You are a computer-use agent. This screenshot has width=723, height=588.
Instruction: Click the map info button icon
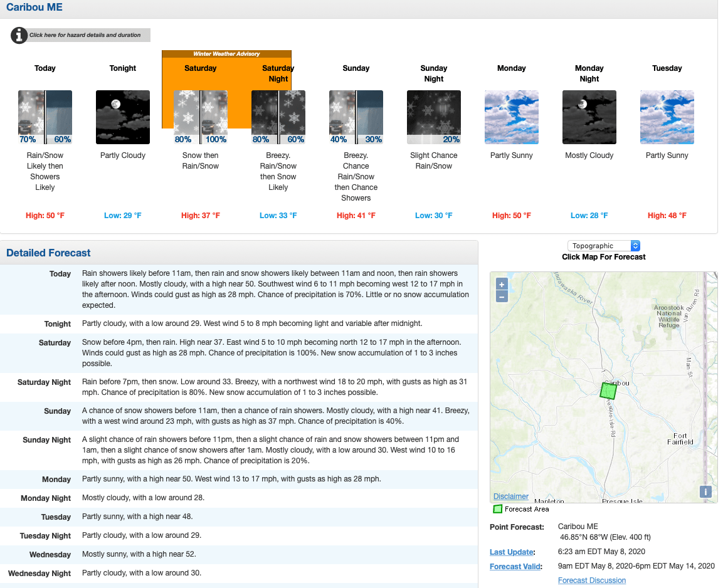705,491
